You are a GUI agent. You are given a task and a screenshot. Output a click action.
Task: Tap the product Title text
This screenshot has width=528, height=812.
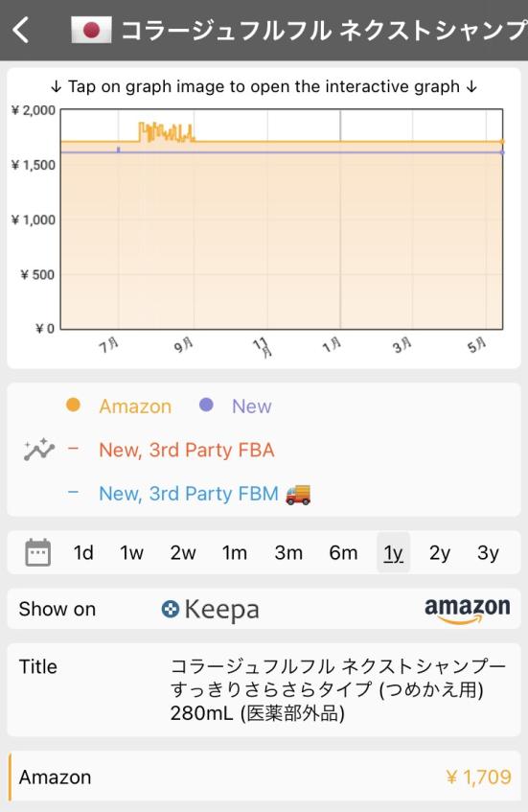(337, 689)
